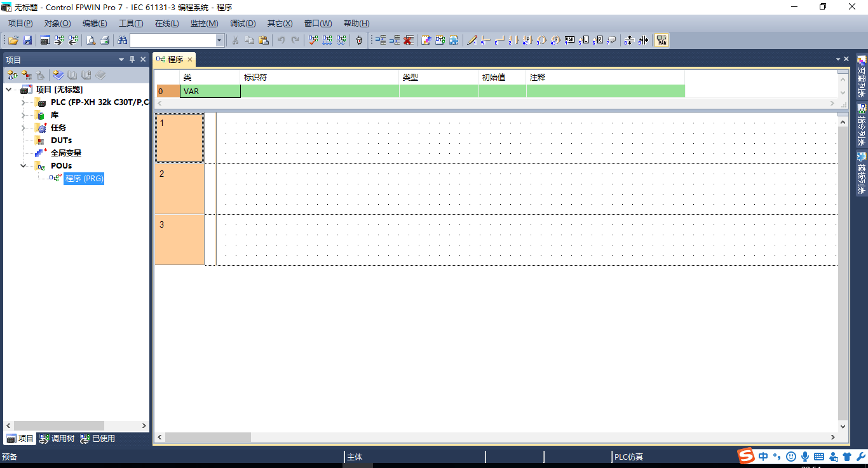Select network 2 header block
868x468 pixels.
tap(179, 189)
